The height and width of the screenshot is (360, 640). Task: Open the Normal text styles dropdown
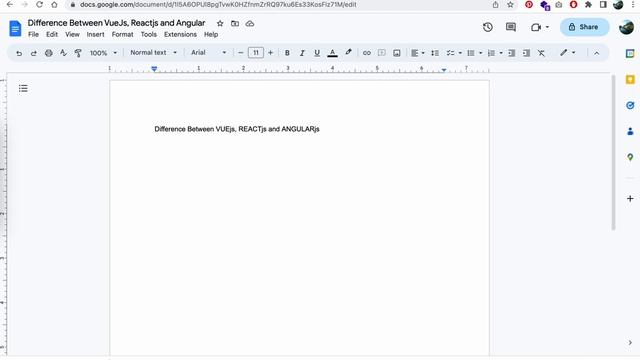153,53
